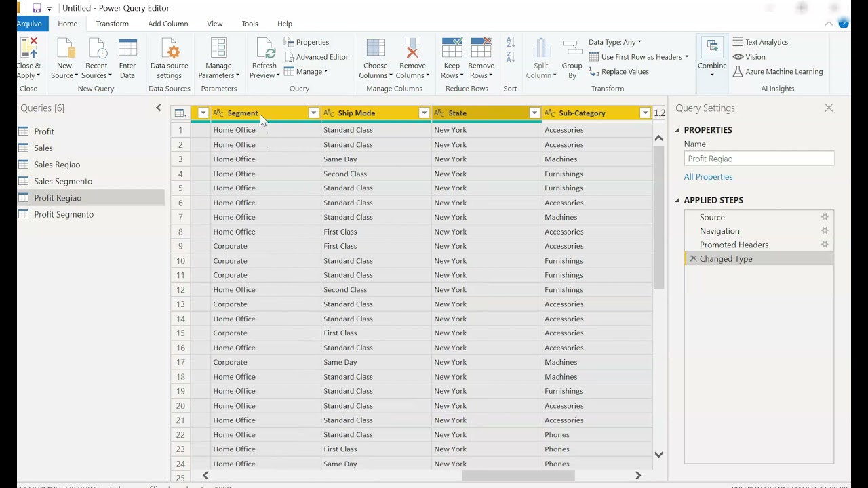Viewport: 868px width, 488px height.
Task: Collapse the PROPERTIES section
Action: [x=677, y=130]
